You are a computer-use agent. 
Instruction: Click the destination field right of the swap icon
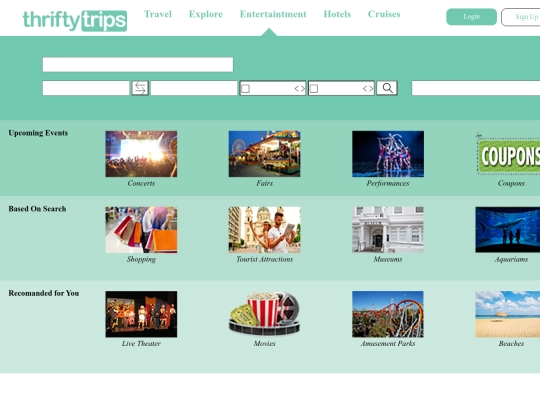[194, 88]
